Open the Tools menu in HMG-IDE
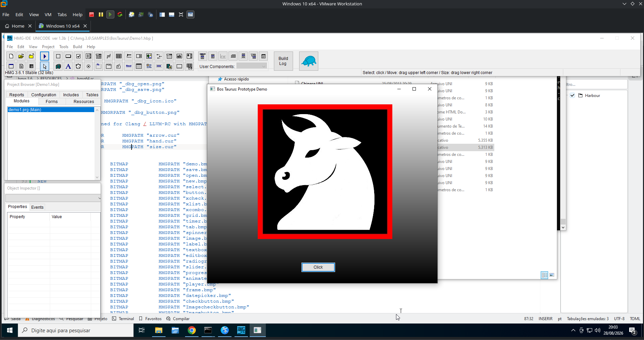The height and width of the screenshot is (340, 644). [x=64, y=47]
